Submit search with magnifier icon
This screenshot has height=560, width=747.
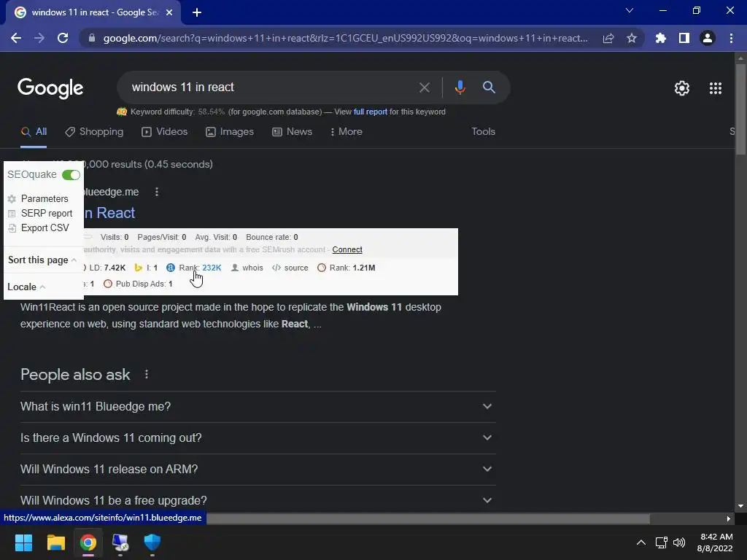coord(489,87)
